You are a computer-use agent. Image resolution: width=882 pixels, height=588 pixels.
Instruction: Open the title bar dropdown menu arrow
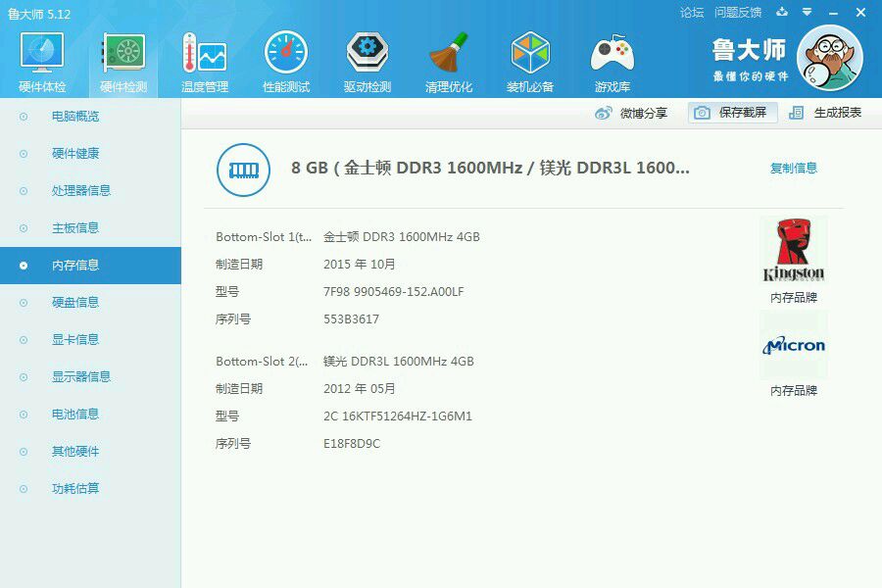808,12
